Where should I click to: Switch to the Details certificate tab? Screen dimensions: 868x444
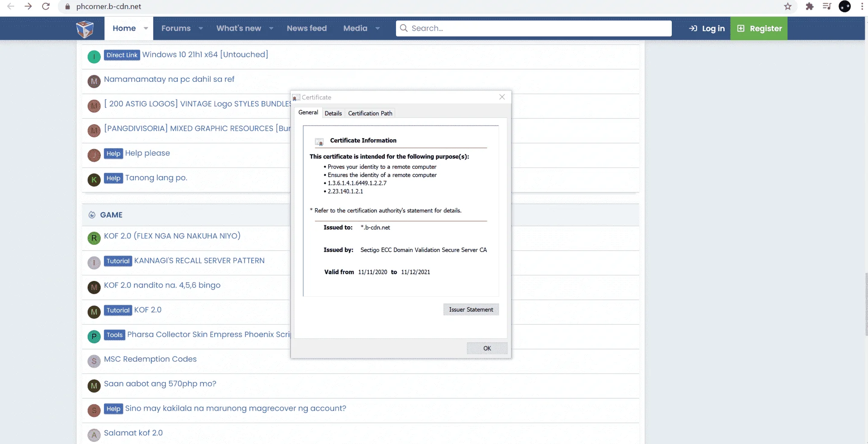333,113
